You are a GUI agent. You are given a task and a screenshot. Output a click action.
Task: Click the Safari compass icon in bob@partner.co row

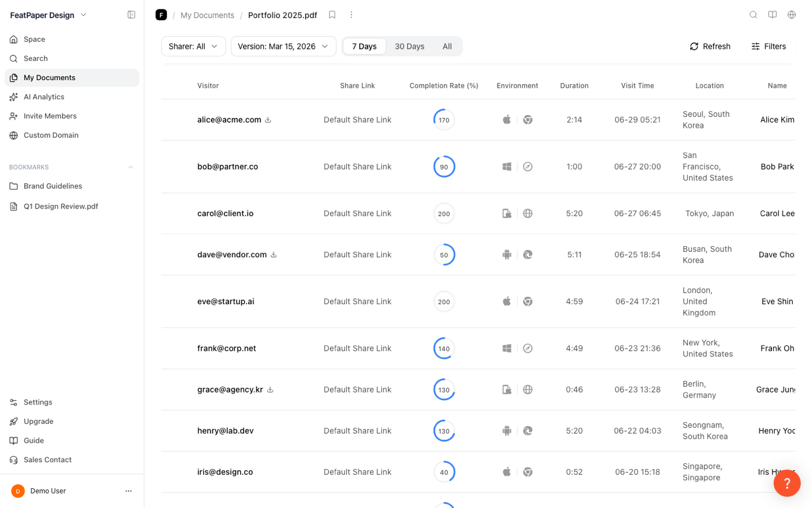point(528,167)
